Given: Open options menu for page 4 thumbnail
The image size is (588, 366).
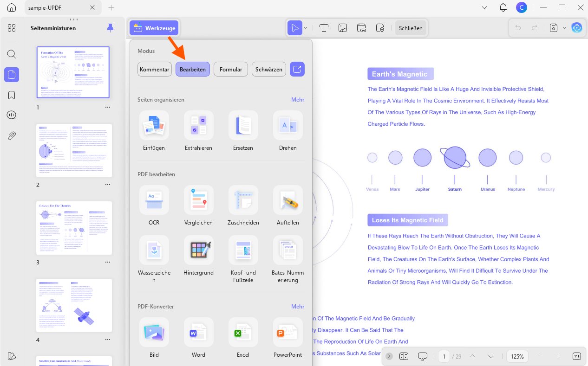Looking at the screenshot, I should 108,340.
